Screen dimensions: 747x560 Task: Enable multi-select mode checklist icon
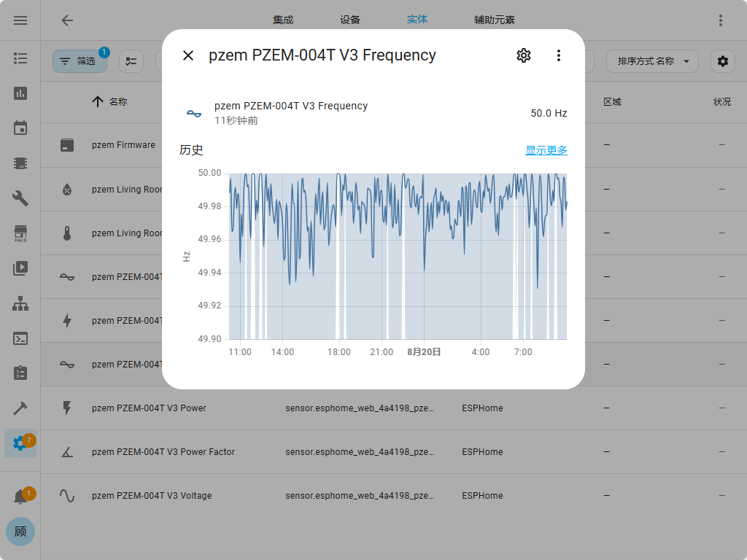click(x=131, y=61)
